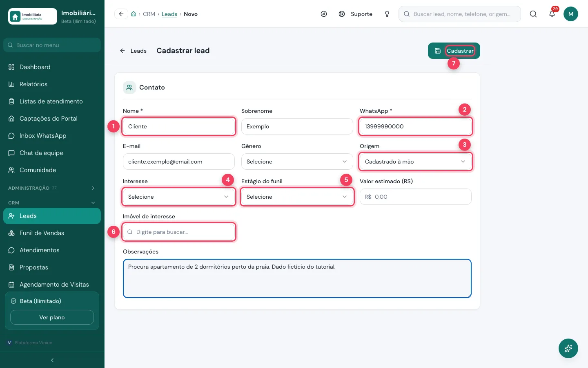Open the Gênero dropdown
Screen dimensions: 588x368
click(x=297, y=162)
